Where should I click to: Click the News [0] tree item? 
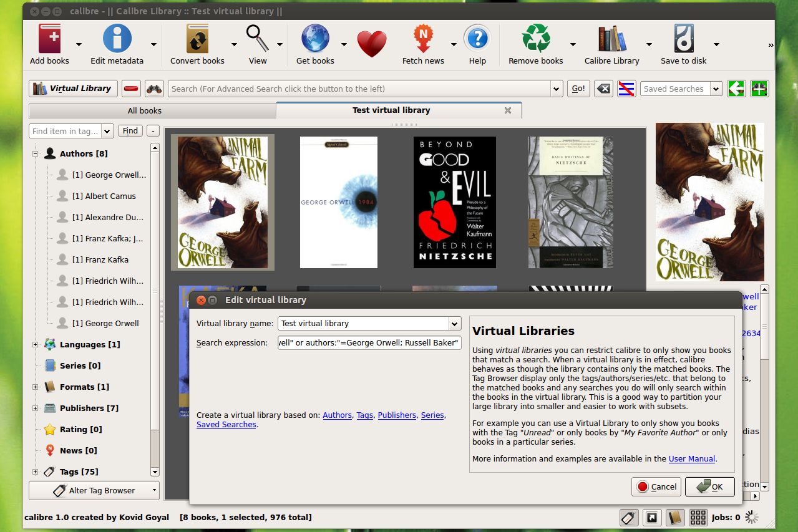78,450
